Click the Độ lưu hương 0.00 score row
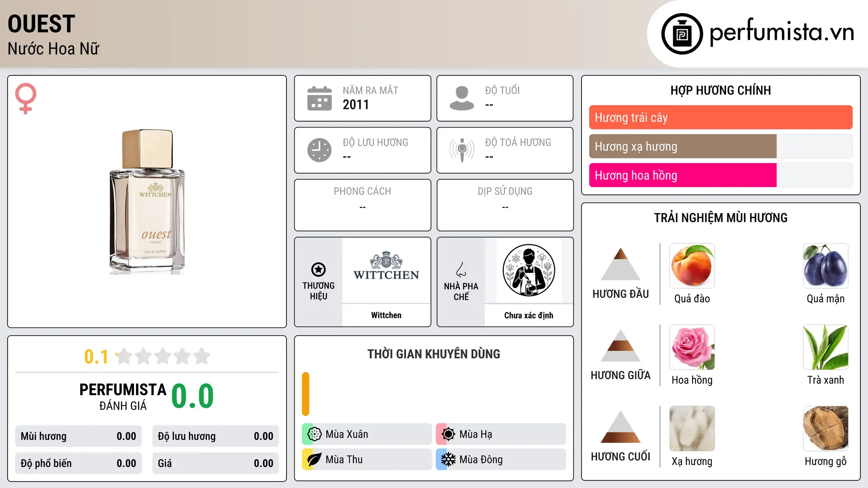This screenshot has width=868, height=488. [x=216, y=436]
